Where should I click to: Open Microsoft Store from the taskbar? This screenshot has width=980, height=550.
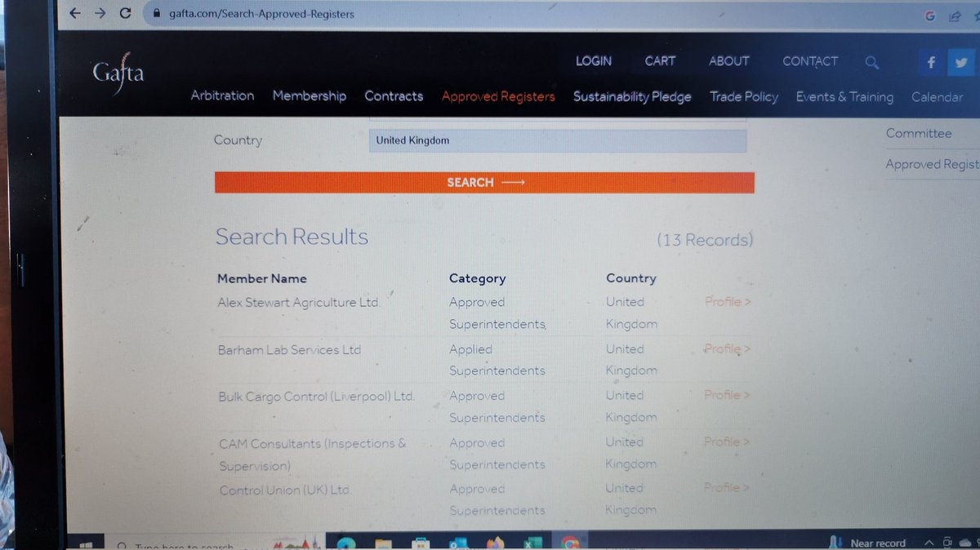tap(420, 543)
